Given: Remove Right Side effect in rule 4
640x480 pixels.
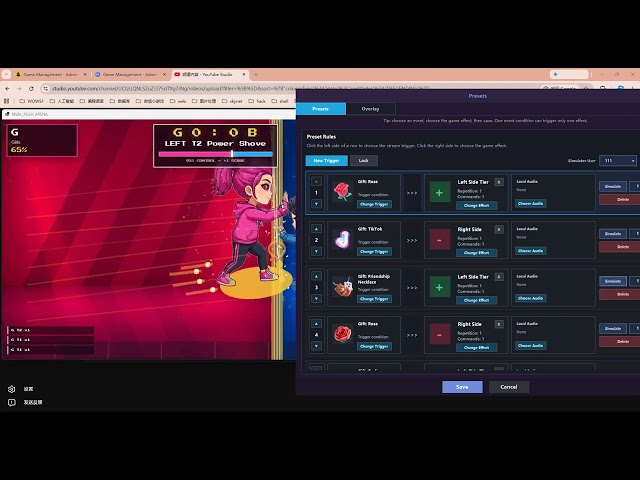Looking at the screenshot, I should tap(499, 324).
